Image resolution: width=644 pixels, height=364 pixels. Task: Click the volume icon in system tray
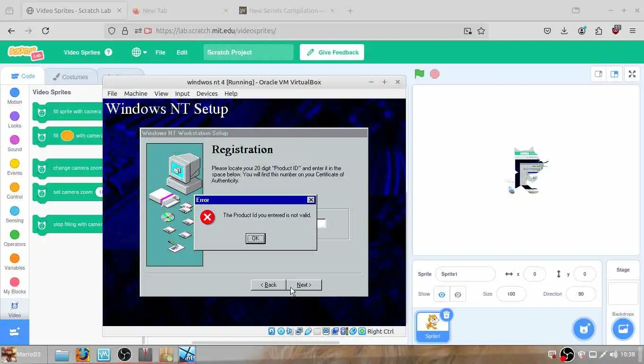pyautogui.click(x=614, y=355)
